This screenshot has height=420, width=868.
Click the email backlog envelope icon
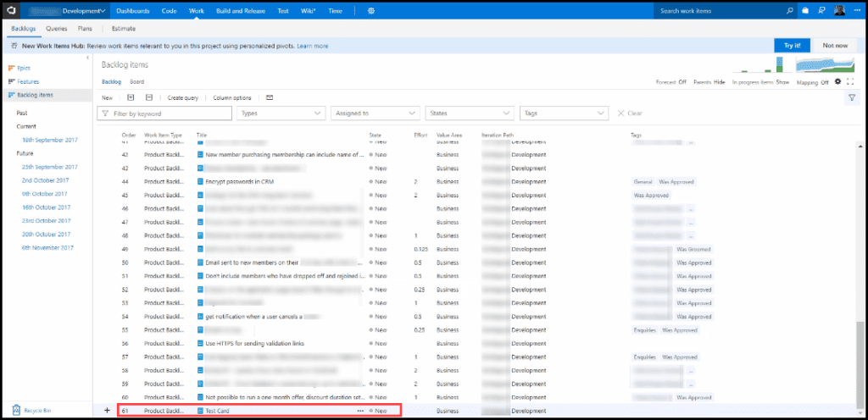click(x=270, y=97)
